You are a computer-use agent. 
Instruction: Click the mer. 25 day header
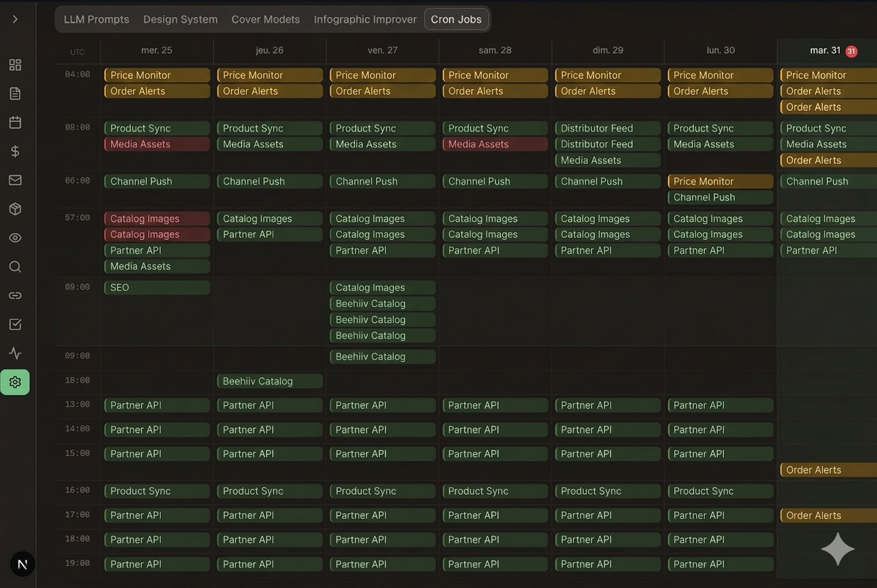pyautogui.click(x=157, y=50)
